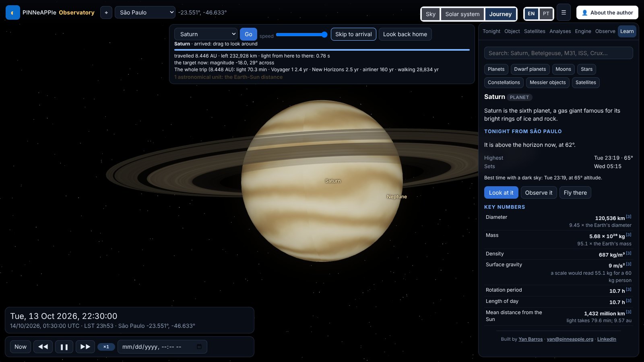Viewport: 644px width, 362px height.
Task: Switch language to EN
Action: click(x=531, y=14)
